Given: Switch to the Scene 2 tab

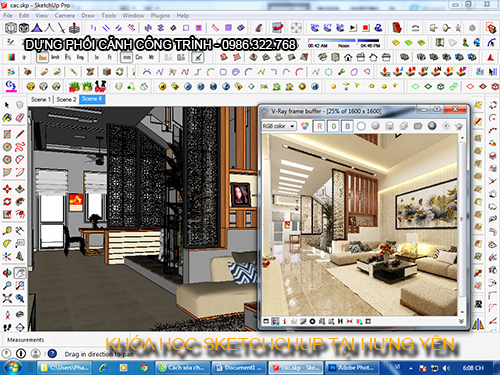Looking at the screenshot, I should (66, 99).
